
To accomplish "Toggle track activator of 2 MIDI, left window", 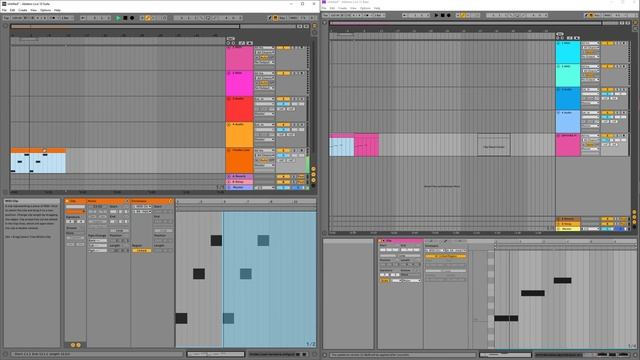I will pyautogui.click(x=283, y=73).
